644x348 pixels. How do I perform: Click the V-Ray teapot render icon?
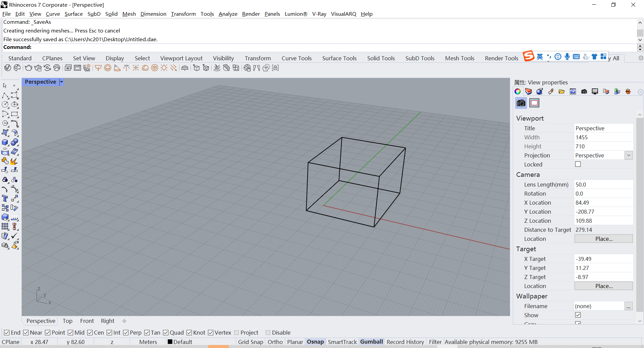tap(29, 68)
